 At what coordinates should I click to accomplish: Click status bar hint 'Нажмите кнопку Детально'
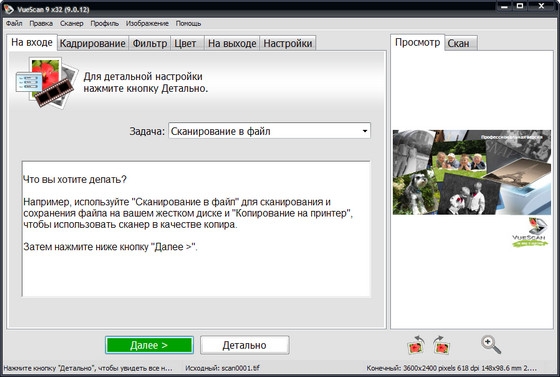point(88,368)
